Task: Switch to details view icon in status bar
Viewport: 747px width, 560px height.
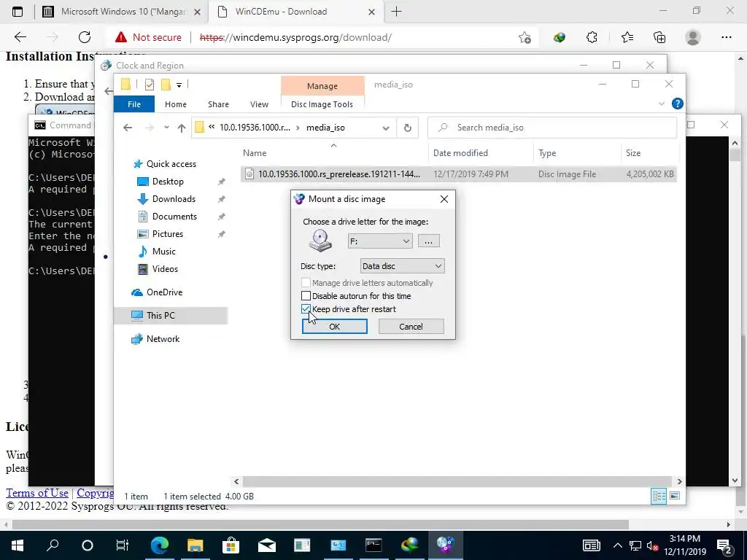Action: click(659, 496)
